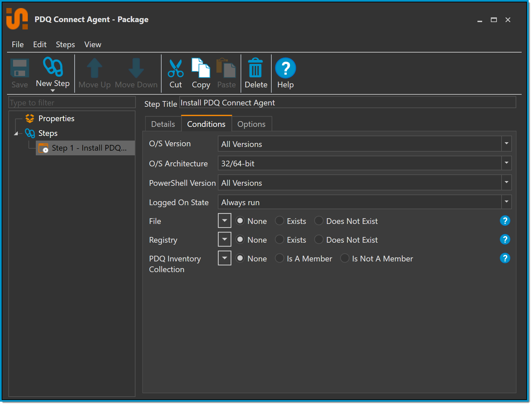Maximize the Package window
The width and height of the screenshot is (532, 405).
pos(494,20)
